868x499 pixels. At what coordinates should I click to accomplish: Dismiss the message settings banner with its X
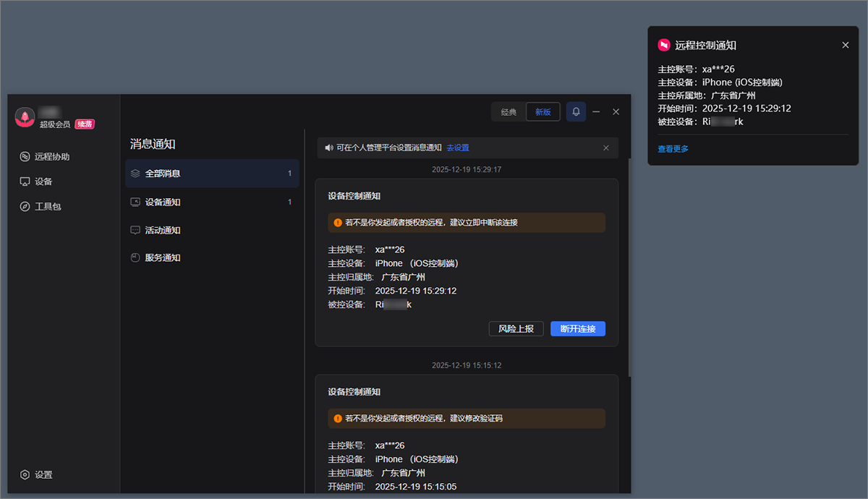tap(606, 148)
